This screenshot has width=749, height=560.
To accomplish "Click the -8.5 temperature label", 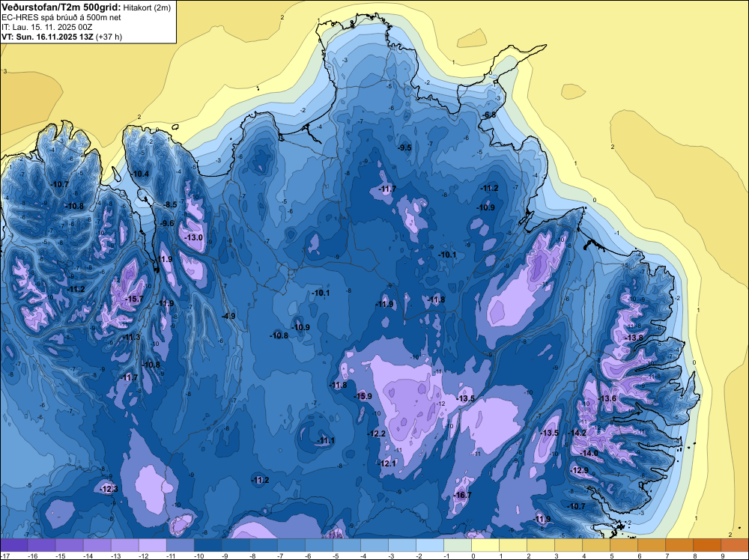I will [x=169, y=204].
